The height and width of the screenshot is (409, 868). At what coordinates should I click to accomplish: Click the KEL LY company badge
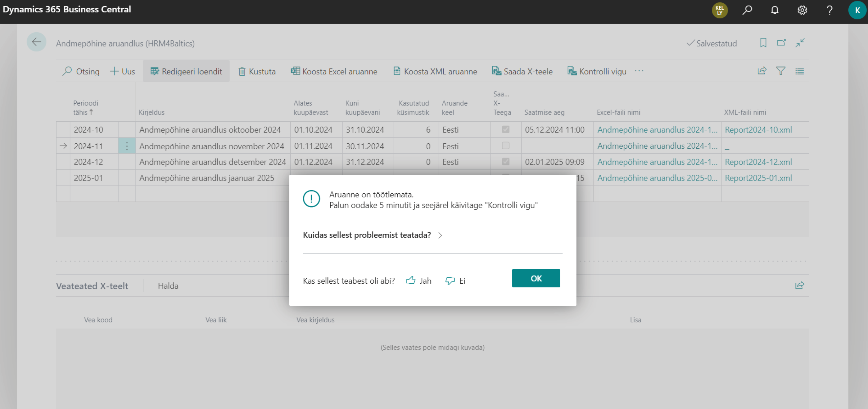719,10
